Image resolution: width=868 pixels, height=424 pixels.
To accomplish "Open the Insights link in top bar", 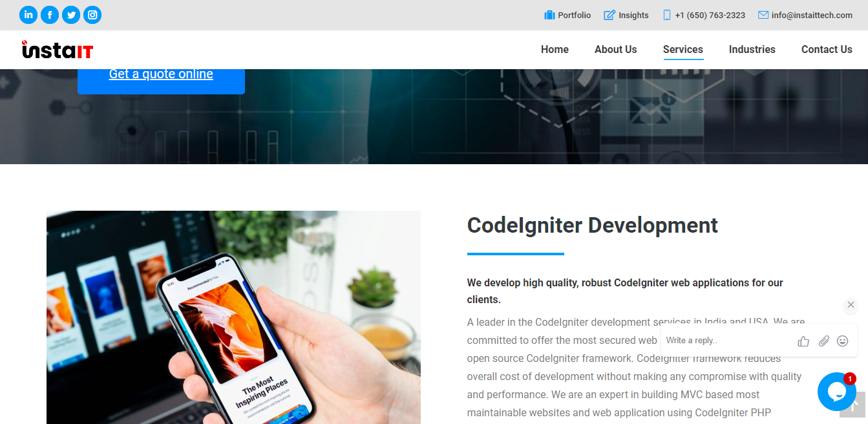I will 626,15.
